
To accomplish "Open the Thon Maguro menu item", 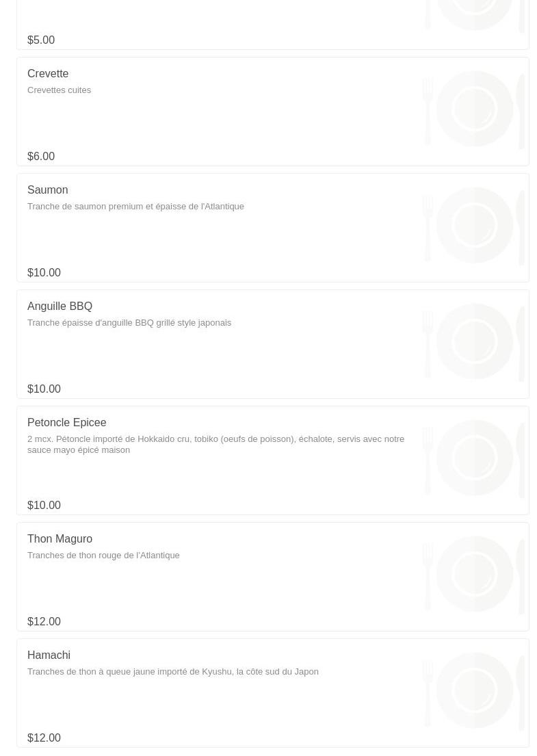I will tap(60, 539).
